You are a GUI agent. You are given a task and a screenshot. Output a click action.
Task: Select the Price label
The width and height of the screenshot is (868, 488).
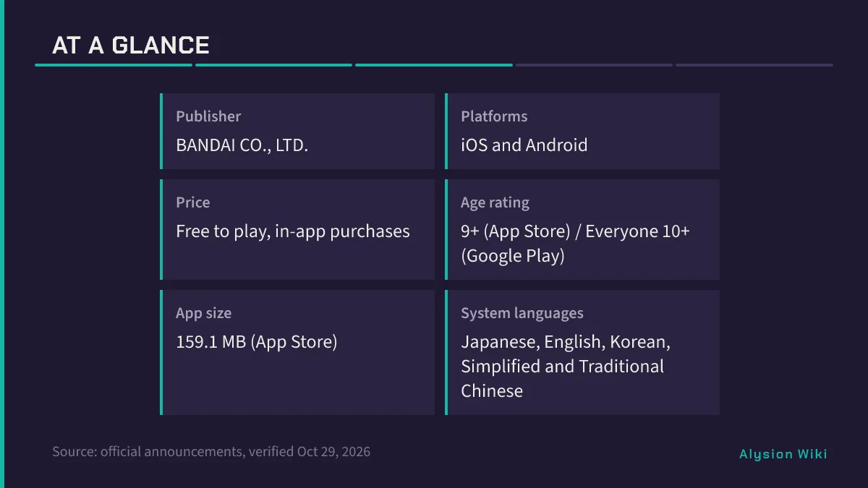pos(193,202)
